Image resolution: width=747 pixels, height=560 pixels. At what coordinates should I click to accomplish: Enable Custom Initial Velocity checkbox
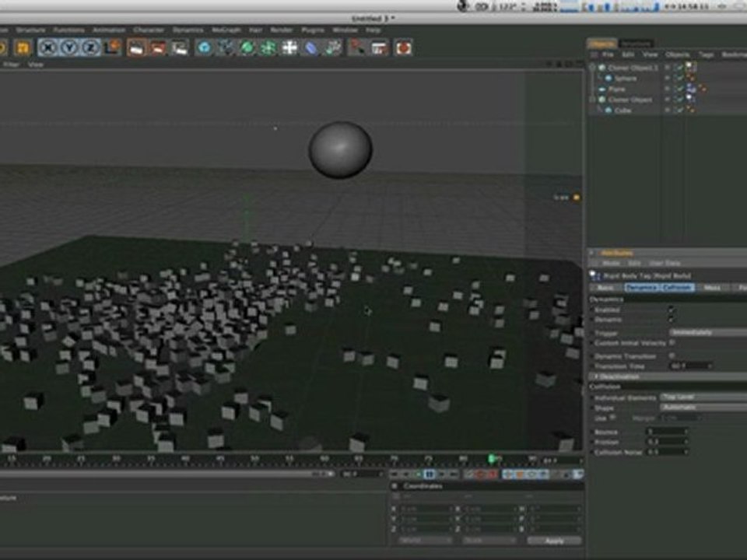tap(672, 342)
